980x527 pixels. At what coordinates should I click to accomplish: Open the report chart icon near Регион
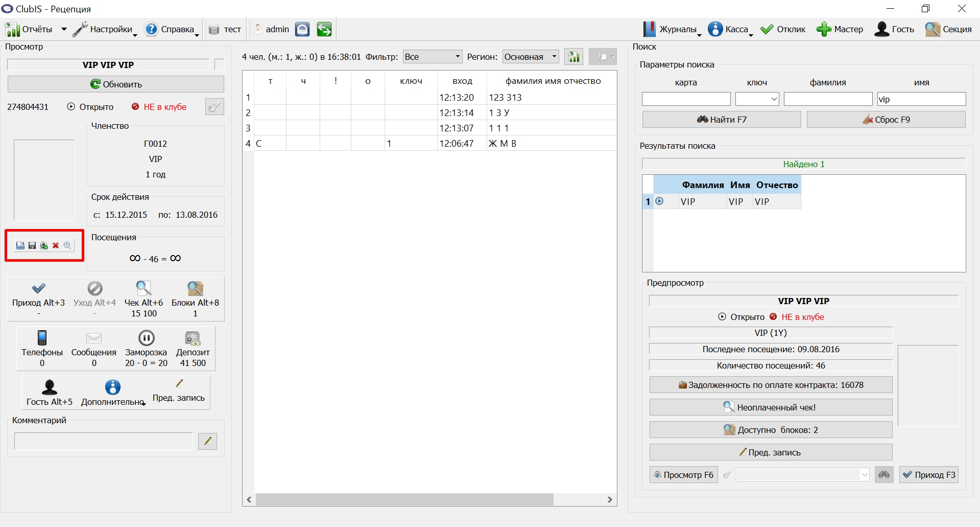[x=574, y=57]
